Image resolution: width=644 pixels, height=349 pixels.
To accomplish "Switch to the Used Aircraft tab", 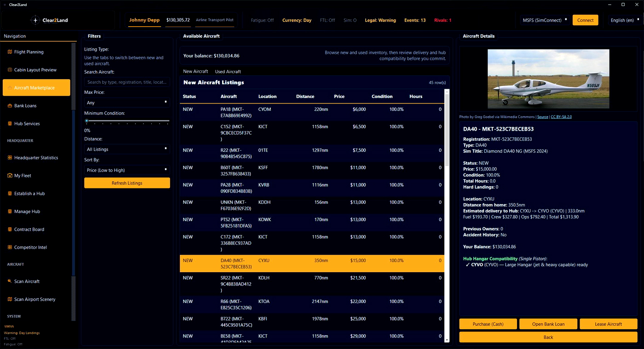I will coord(228,71).
